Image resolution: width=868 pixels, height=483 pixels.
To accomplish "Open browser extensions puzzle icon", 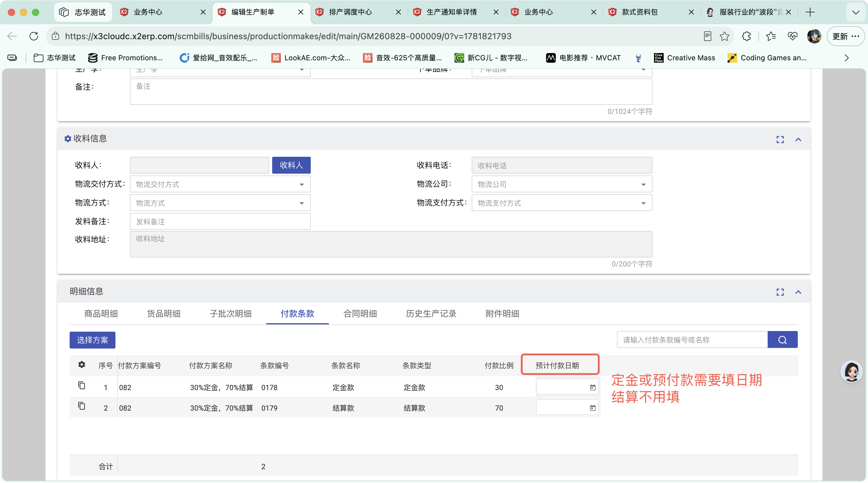I will click(747, 36).
